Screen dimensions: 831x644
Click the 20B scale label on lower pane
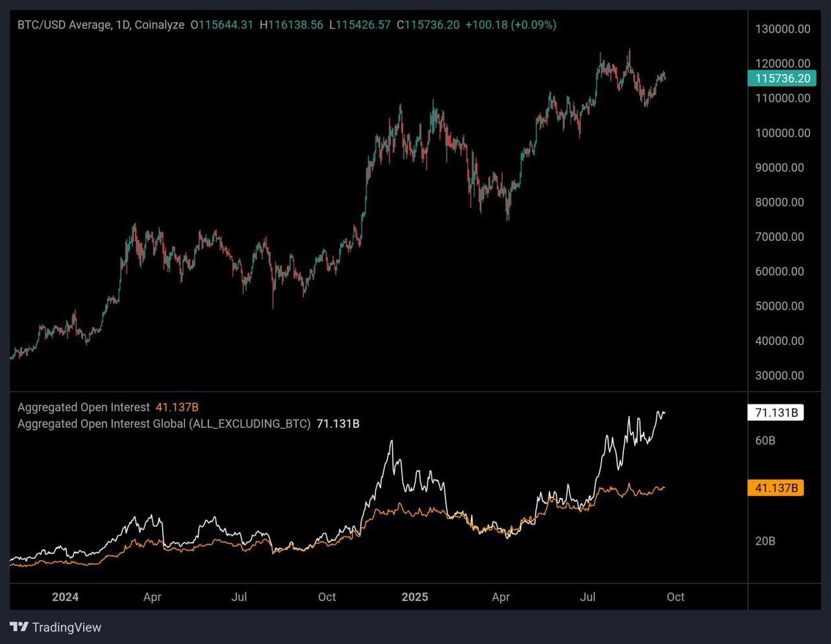click(765, 542)
